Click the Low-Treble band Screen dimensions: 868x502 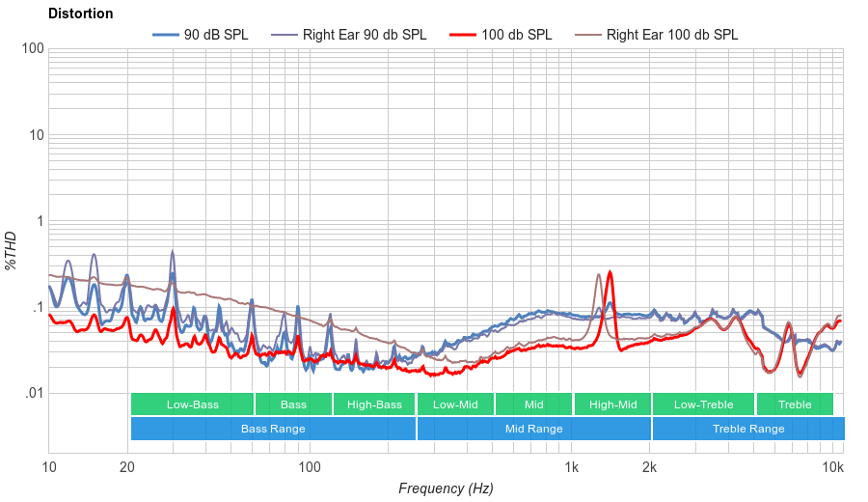coord(703,404)
